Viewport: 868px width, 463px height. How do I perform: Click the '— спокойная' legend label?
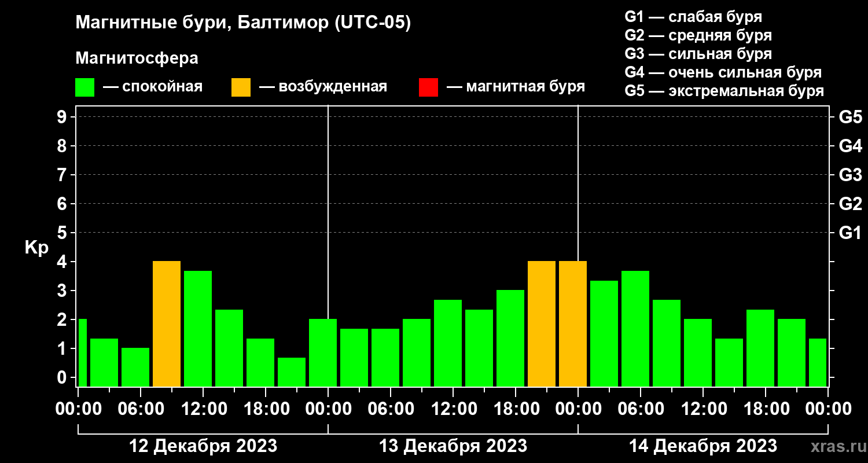153,87
